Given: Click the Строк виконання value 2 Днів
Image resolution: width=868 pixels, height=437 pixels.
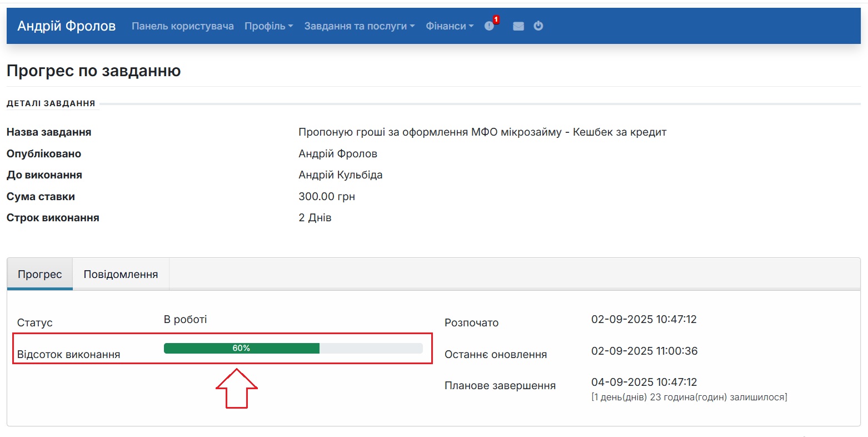Looking at the screenshot, I should (315, 217).
